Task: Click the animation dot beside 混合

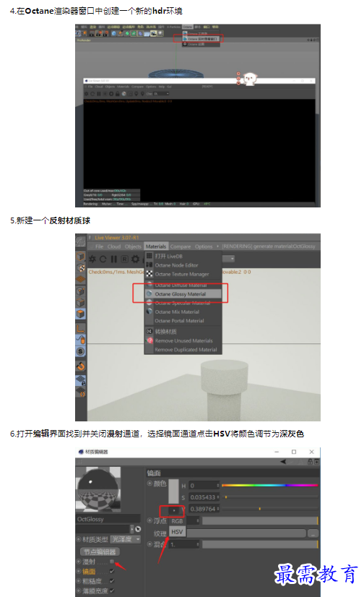Action: [149, 544]
